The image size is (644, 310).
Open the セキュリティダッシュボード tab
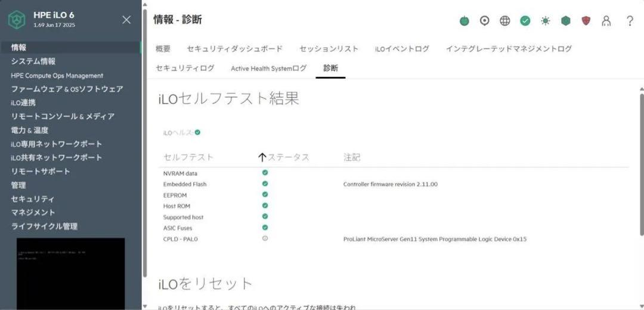[235, 48]
